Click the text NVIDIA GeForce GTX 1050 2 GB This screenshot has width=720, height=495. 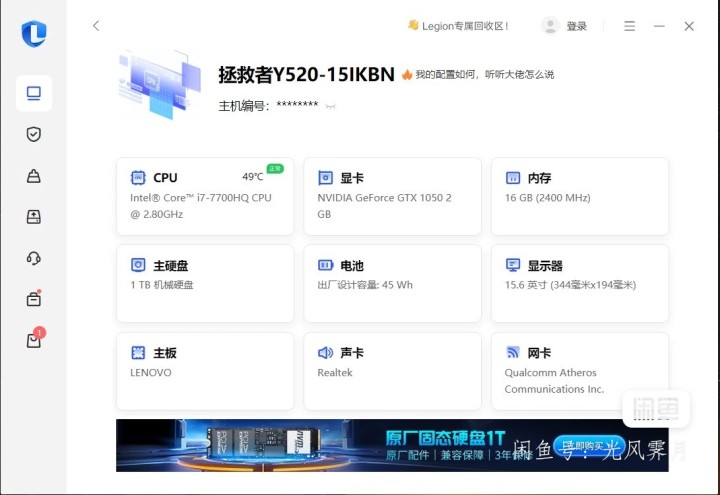click(x=384, y=206)
